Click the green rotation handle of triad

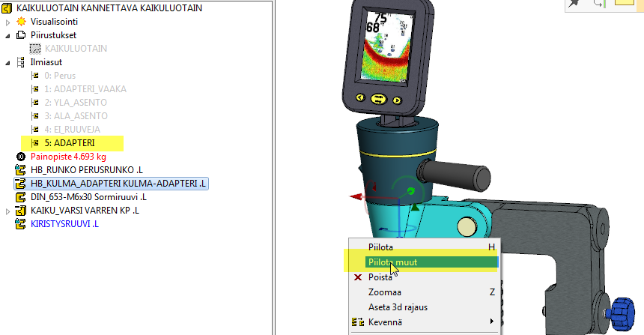[x=410, y=190]
